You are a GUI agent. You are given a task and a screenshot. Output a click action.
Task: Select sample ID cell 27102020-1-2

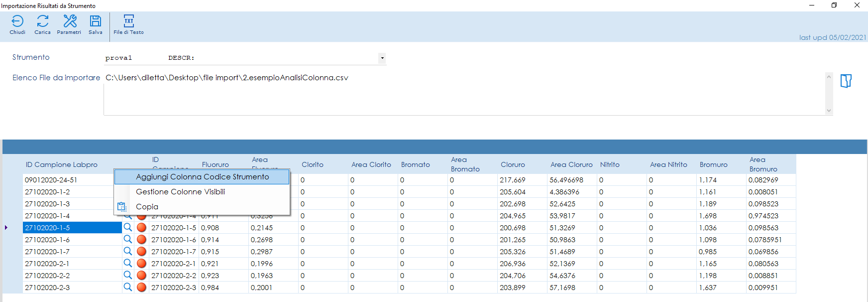point(68,192)
